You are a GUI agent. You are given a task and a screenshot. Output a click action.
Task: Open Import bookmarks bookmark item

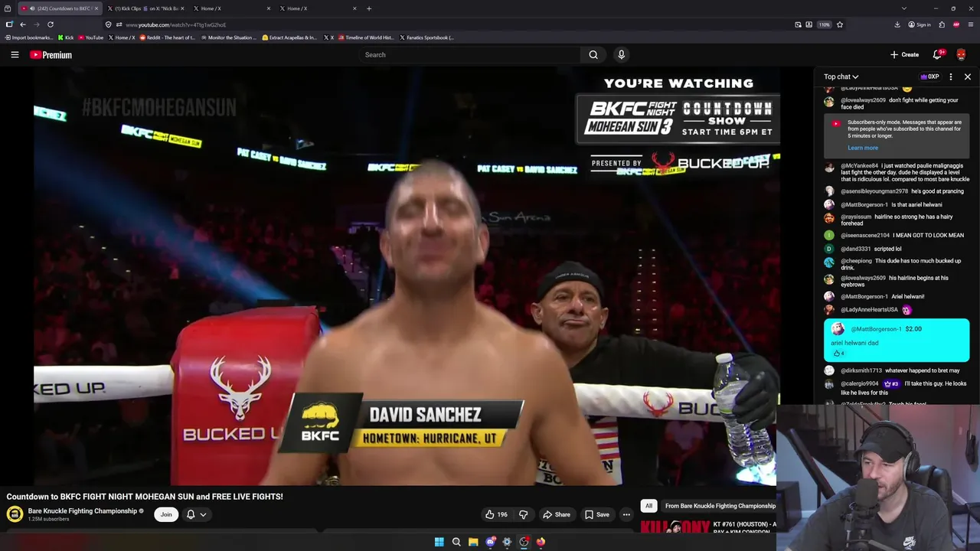(x=28, y=37)
